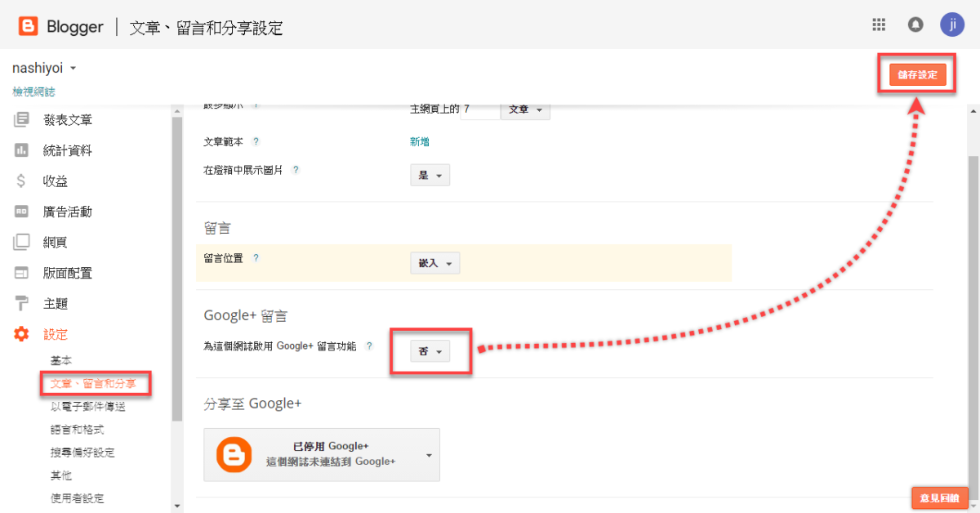
Task: Open 搜尋偏好設定 settings subsection
Action: (x=82, y=452)
